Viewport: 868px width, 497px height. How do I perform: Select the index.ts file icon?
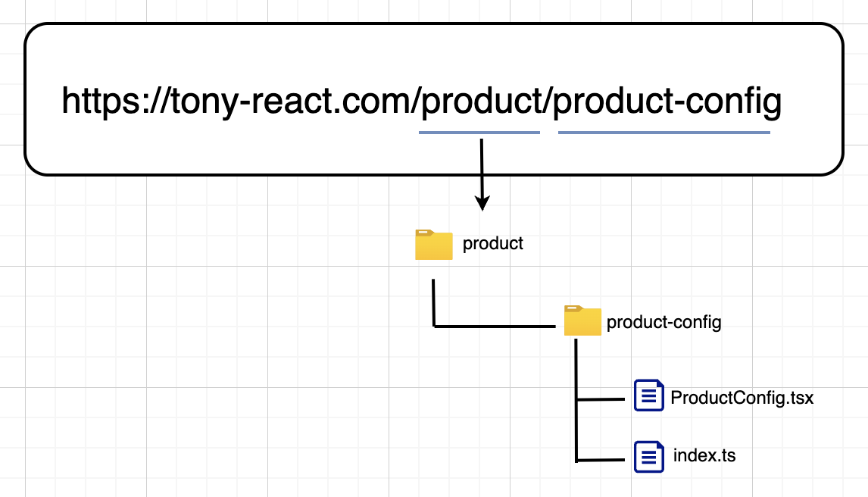(648, 458)
